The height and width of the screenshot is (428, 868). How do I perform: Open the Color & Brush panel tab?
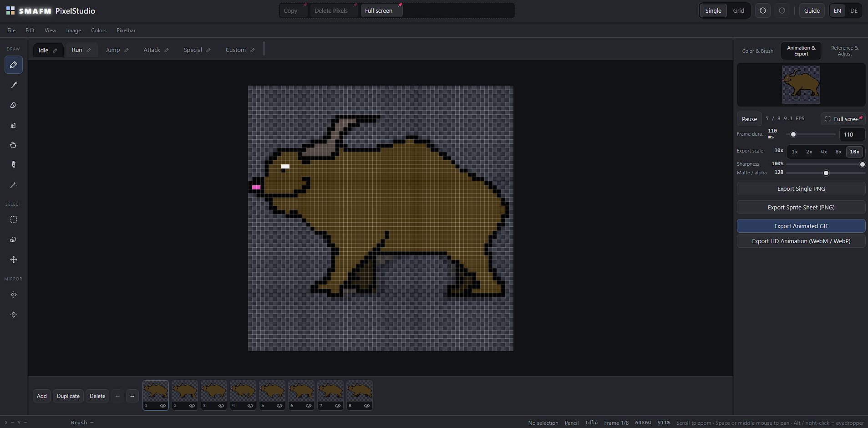(x=758, y=51)
